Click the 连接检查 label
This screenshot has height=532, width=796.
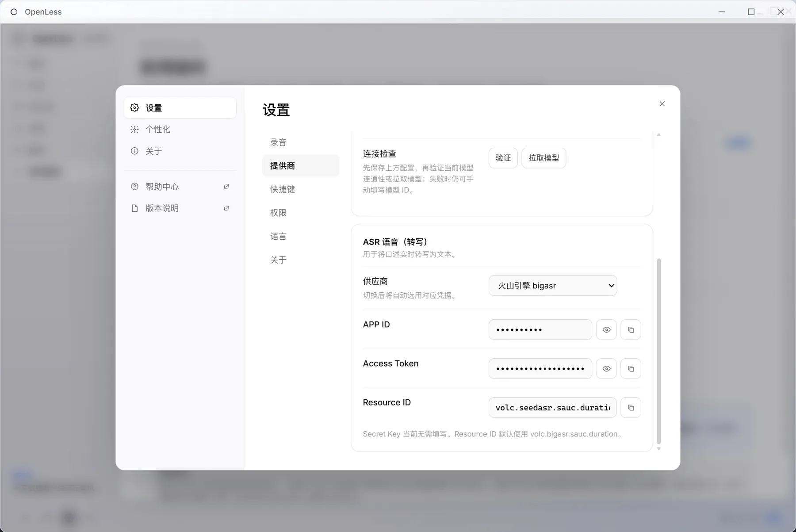coord(379,154)
